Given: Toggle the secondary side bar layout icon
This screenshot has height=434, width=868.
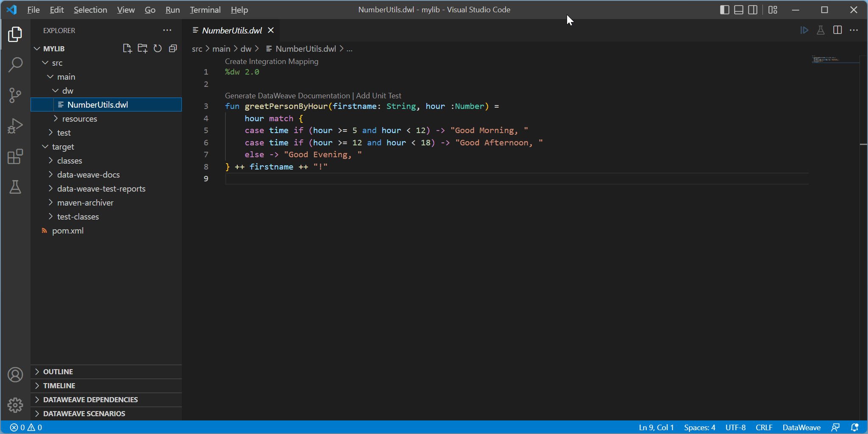Looking at the screenshot, I should (753, 10).
